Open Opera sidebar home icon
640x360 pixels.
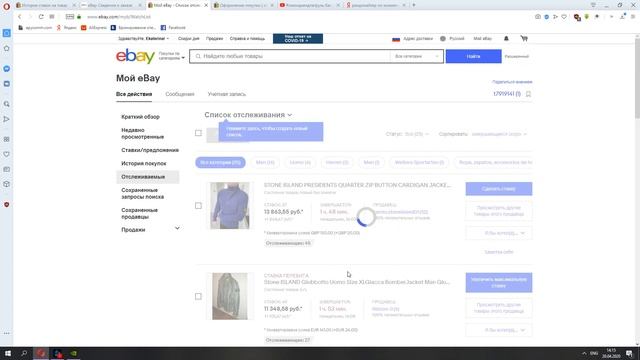[x=7, y=48]
